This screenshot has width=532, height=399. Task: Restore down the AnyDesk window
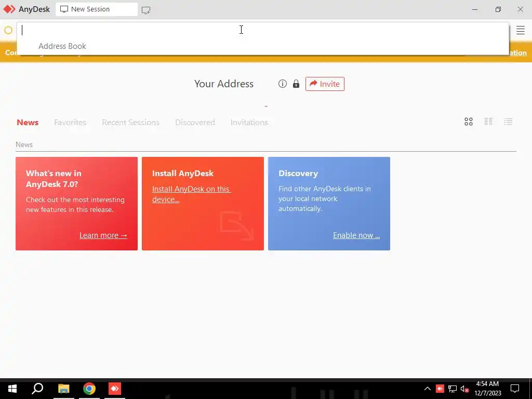498,9
